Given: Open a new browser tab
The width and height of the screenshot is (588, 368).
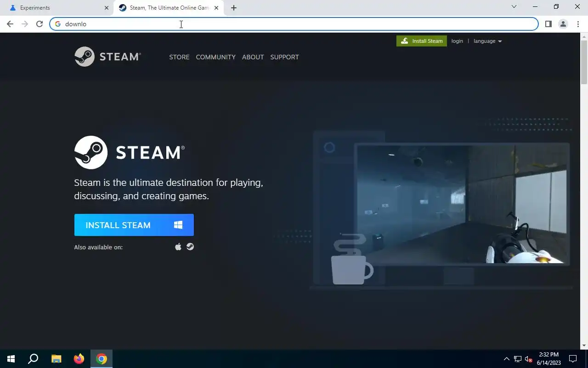Looking at the screenshot, I should tap(234, 8).
